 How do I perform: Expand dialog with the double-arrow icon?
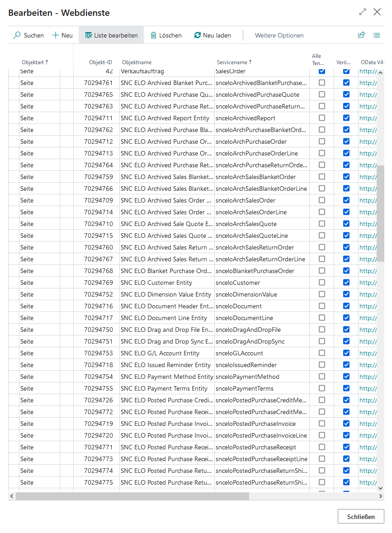pyautogui.click(x=363, y=12)
